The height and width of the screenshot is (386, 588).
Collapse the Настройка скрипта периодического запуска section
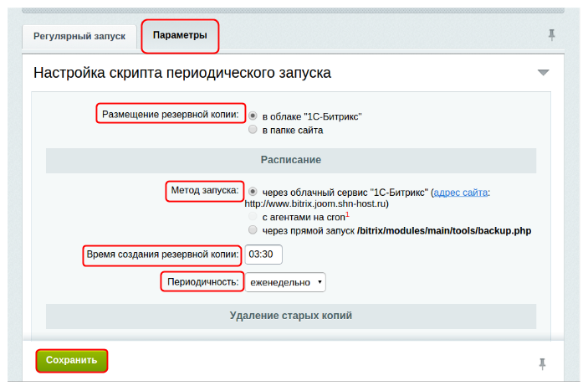click(x=543, y=73)
